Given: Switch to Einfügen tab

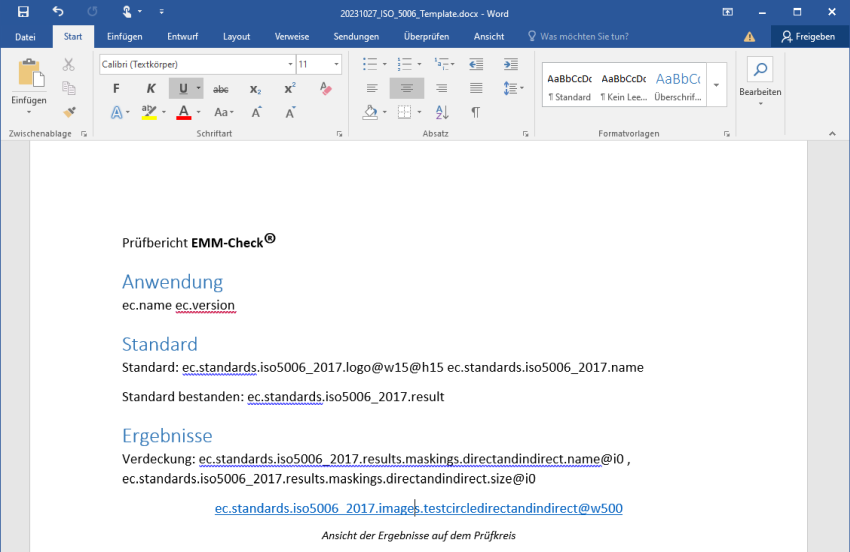Looking at the screenshot, I should [125, 37].
